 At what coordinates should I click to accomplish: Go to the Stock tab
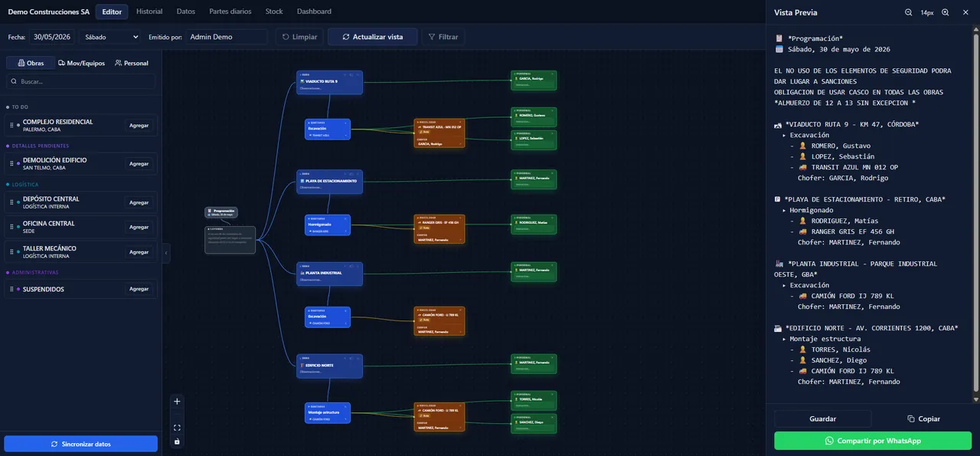coord(274,11)
